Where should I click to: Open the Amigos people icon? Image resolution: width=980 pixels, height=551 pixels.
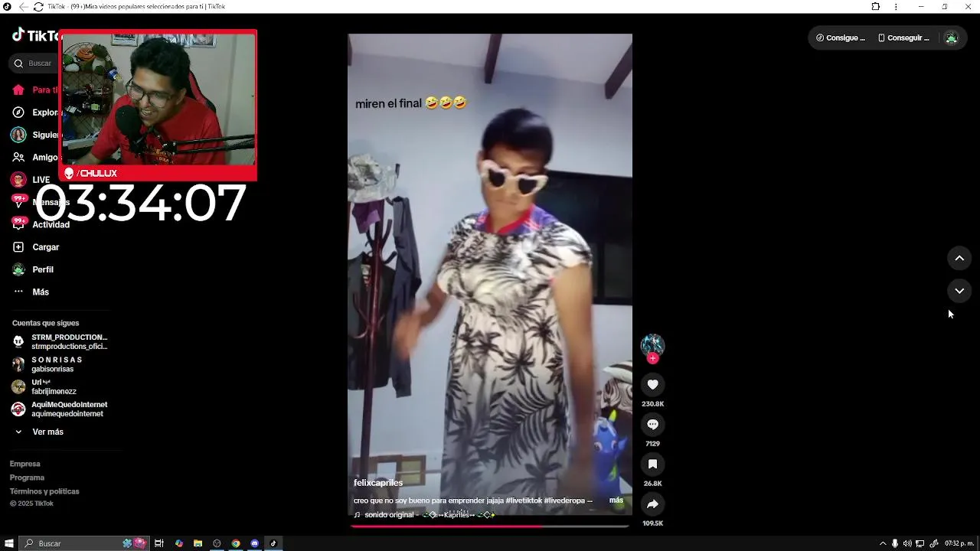tap(18, 158)
